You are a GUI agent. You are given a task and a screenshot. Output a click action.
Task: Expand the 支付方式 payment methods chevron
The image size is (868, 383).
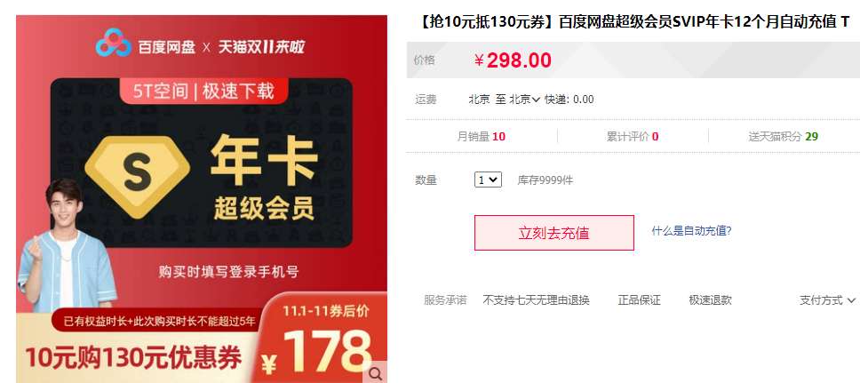827,300
